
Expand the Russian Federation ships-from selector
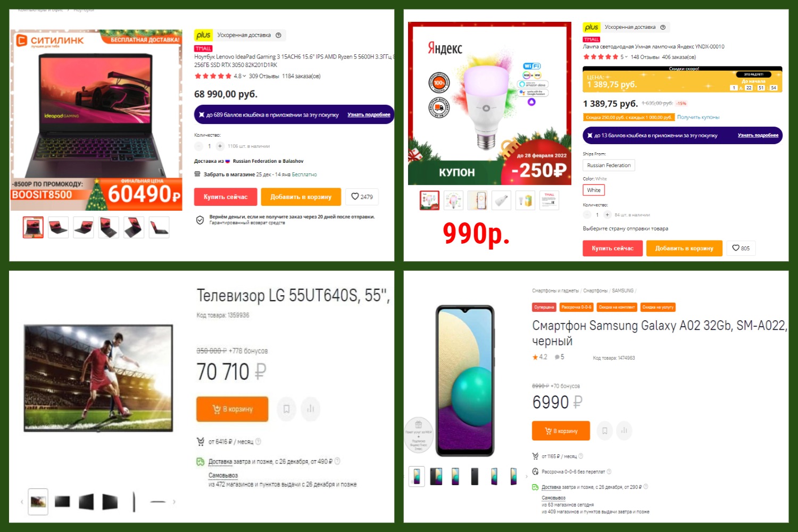point(609,165)
